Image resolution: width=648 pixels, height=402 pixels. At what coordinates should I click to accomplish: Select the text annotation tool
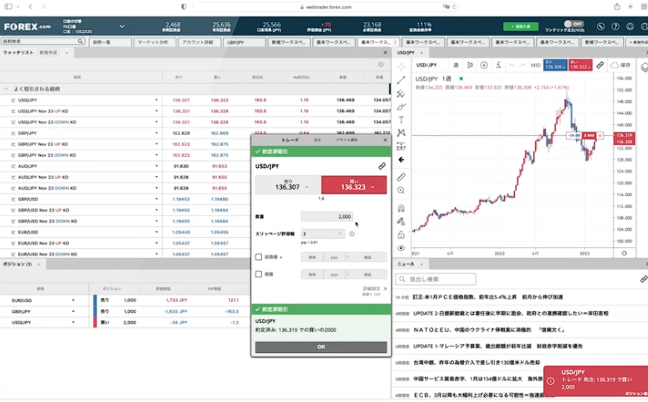point(401,120)
